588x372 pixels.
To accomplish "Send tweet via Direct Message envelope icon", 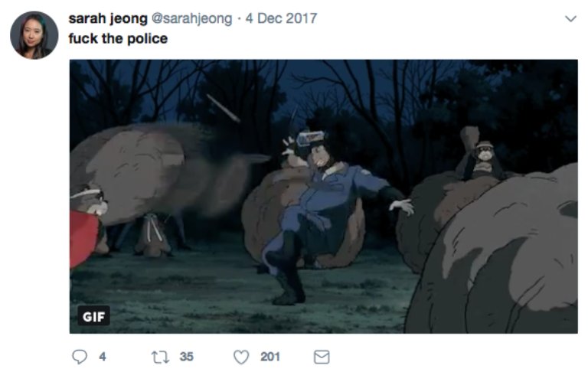I will (x=322, y=357).
